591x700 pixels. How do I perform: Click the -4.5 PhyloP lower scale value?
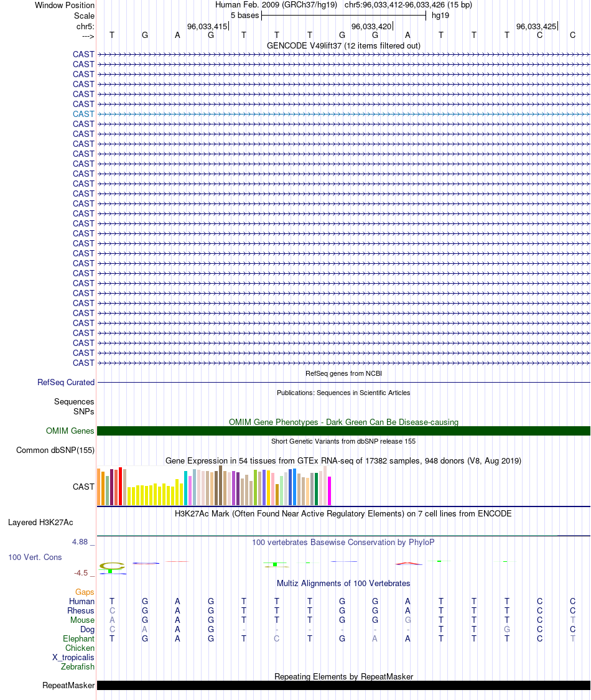pos(81,573)
